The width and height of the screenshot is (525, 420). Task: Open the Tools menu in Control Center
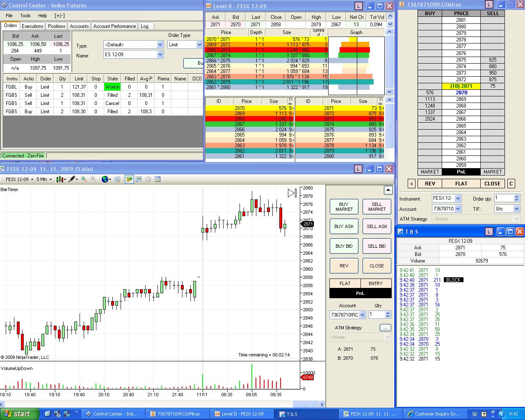(x=25, y=16)
